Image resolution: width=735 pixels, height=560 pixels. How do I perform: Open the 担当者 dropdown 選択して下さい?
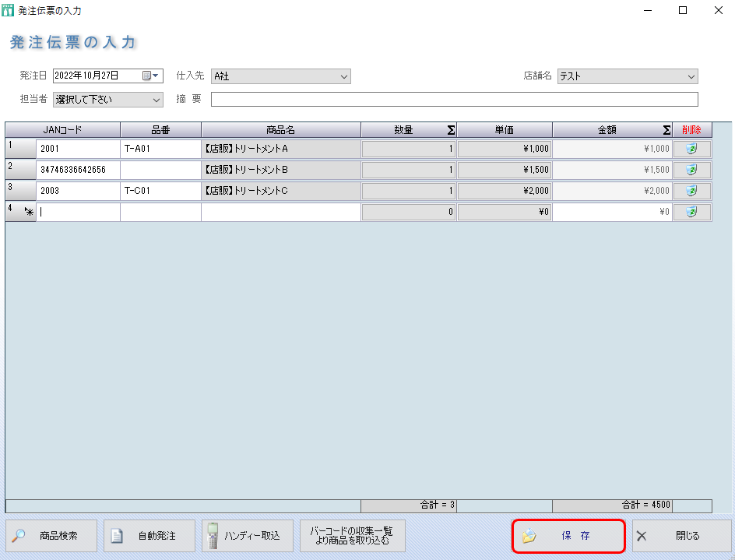(156, 100)
